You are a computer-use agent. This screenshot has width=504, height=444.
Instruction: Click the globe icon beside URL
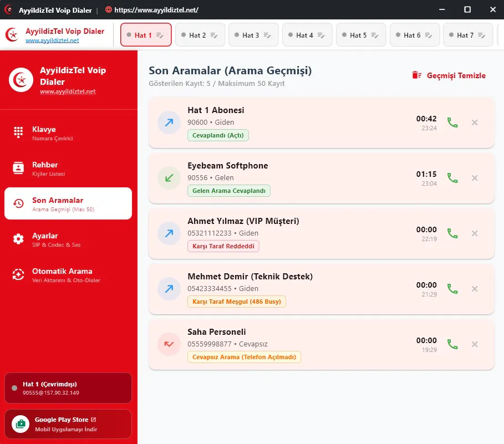click(109, 9)
